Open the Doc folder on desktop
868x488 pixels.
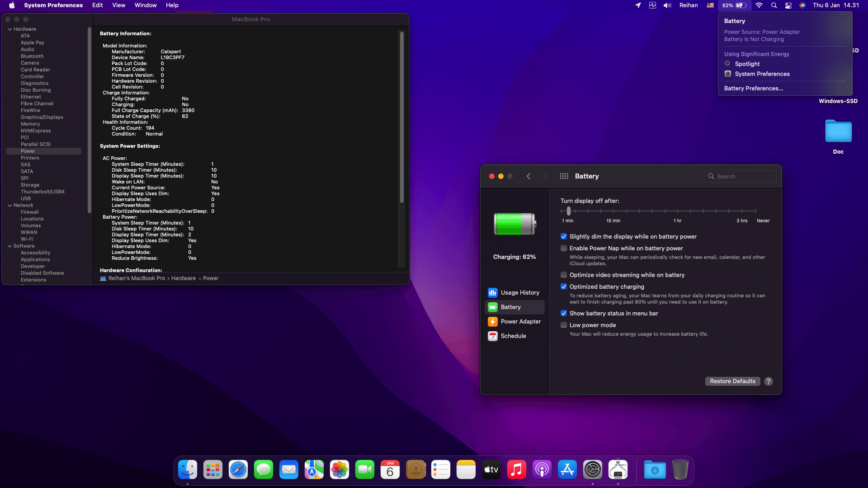click(x=838, y=132)
